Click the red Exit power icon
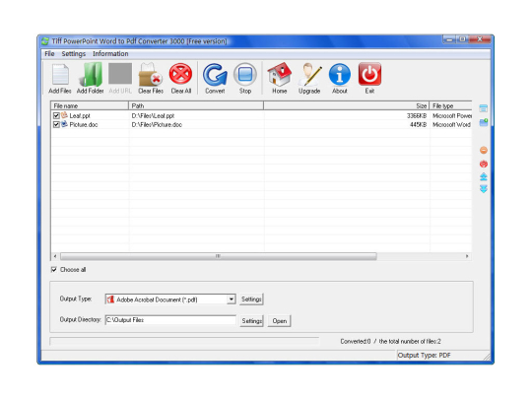Viewport: 532px width, 399px height. pos(369,74)
